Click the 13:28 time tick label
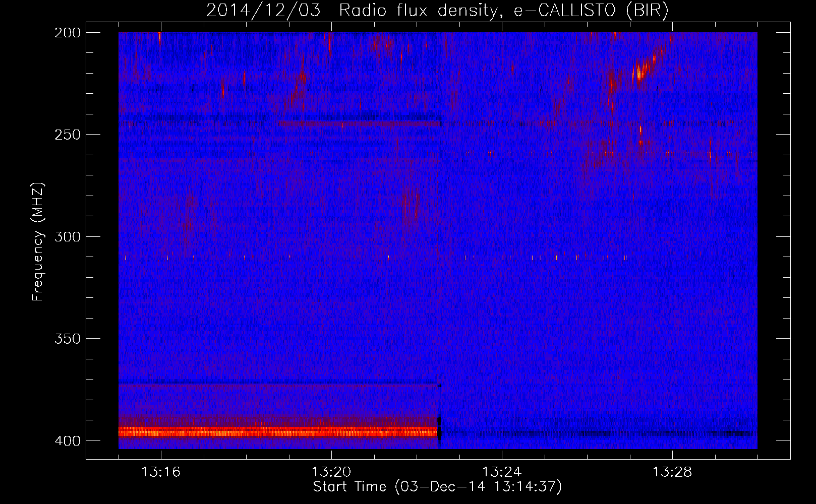This screenshot has width=816, height=504. (672, 472)
